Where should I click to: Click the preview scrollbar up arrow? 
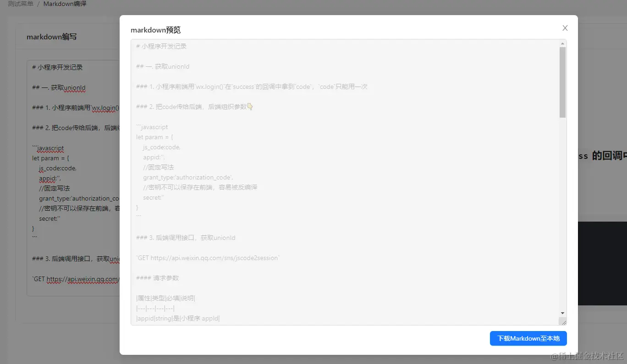tap(562, 44)
